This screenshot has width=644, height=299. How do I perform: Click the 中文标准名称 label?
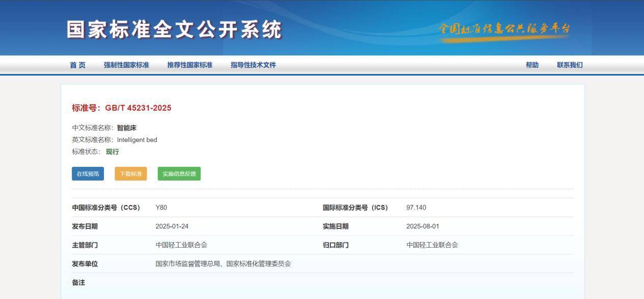[x=92, y=128]
